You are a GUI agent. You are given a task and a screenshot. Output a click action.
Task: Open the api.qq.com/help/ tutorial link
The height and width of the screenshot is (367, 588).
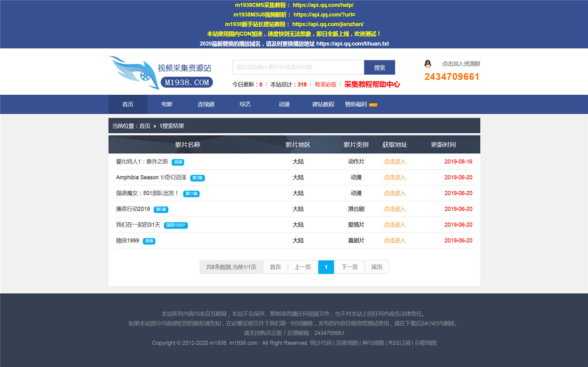(323, 5)
